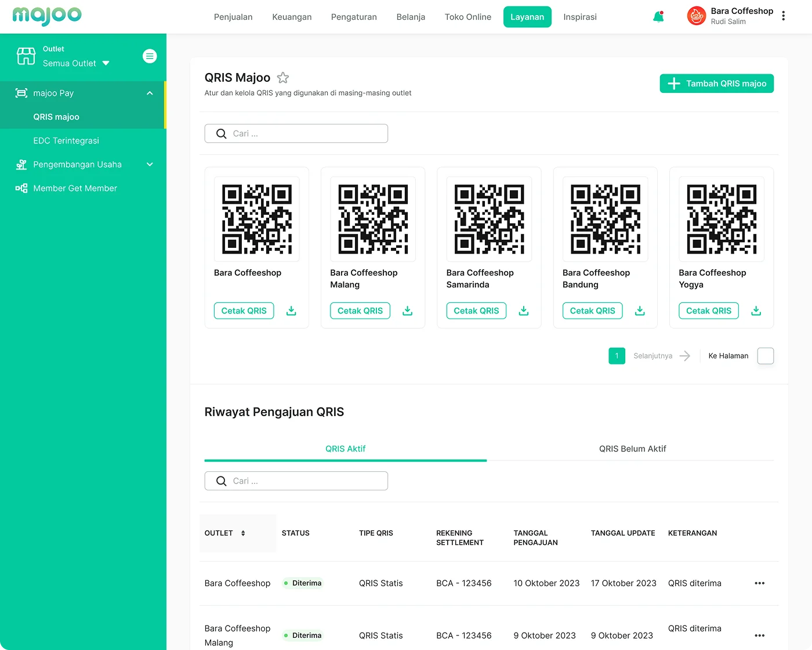This screenshot has height=650, width=812.
Task: Collapse the majoo Pay section chevron
Action: tap(150, 93)
